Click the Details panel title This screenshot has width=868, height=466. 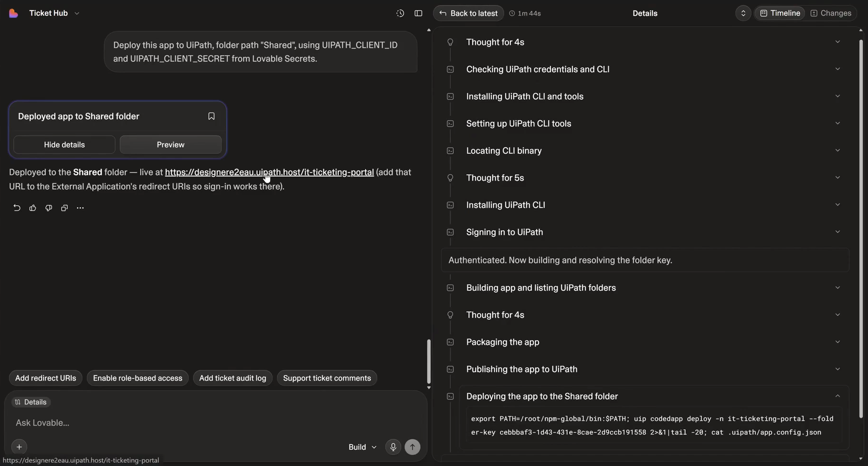tap(645, 13)
